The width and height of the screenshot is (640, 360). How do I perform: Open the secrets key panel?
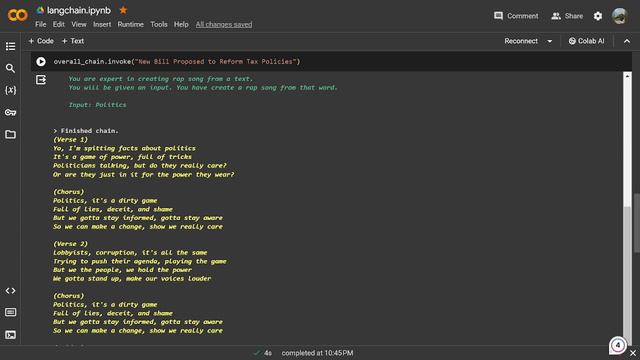point(11,112)
